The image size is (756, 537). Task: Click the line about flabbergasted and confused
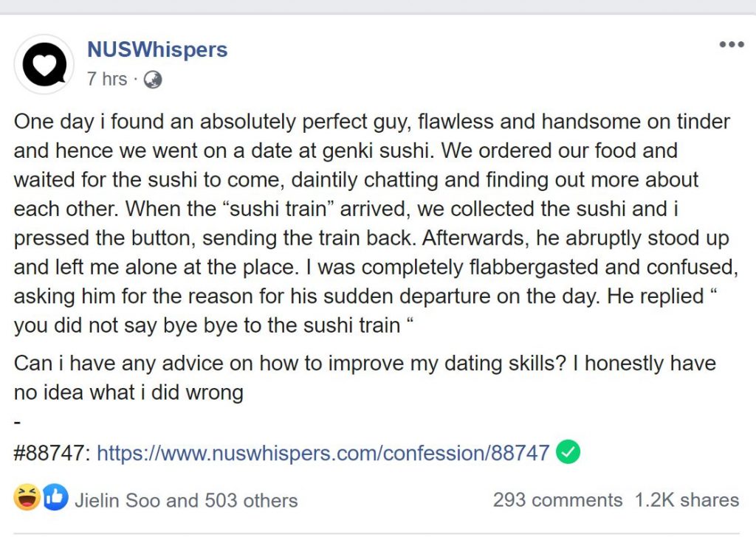click(x=376, y=267)
